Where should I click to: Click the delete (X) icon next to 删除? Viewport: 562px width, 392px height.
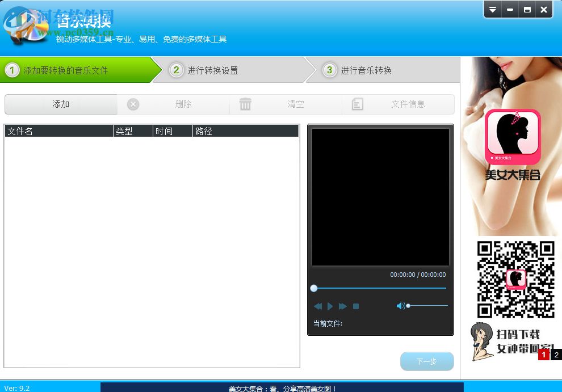coord(133,104)
